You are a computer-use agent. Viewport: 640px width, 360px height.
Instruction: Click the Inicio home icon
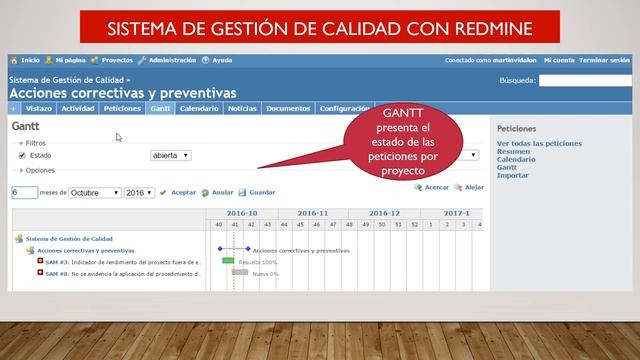click(x=14, y=60)
